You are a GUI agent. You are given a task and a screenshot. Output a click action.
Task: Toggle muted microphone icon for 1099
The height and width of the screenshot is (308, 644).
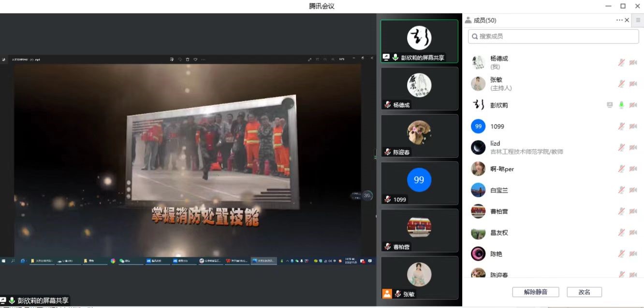pyautogui.click(x=621, y=126)
